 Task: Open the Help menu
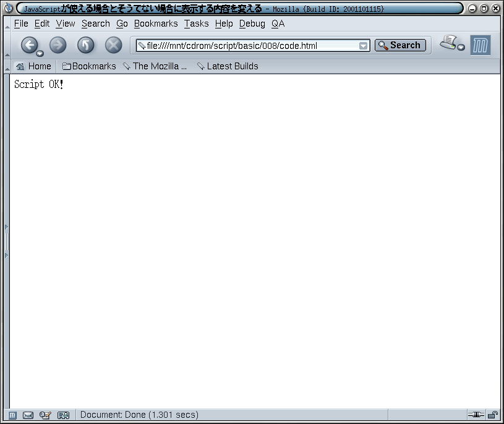(x=224, y=24)
